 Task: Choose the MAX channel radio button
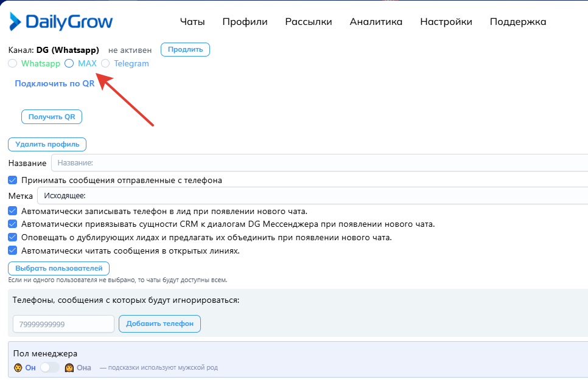(69, 63)
